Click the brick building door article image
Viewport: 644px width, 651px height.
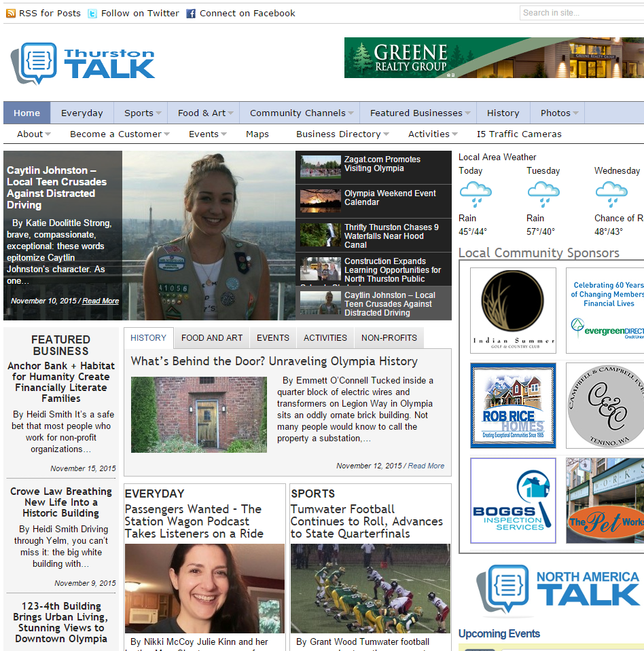pos(199,415)
